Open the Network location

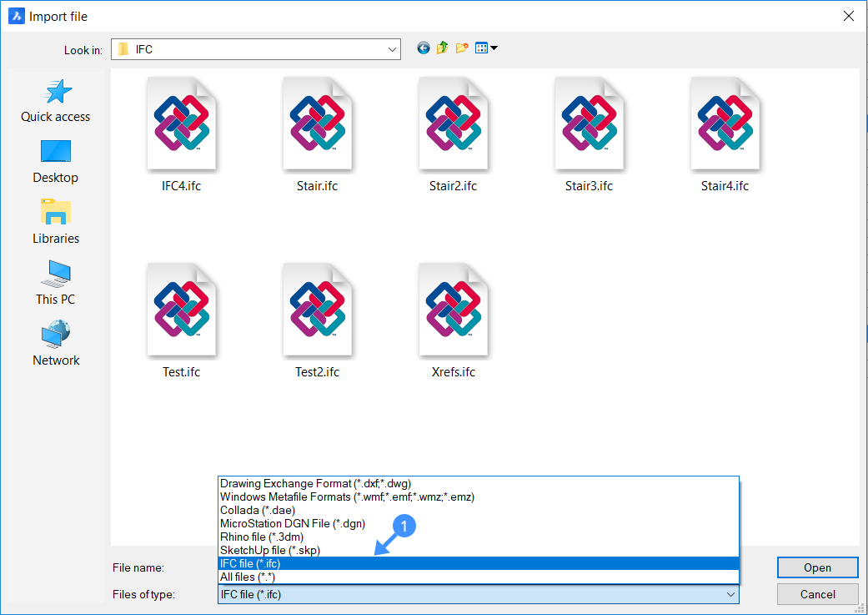point(56,345)
